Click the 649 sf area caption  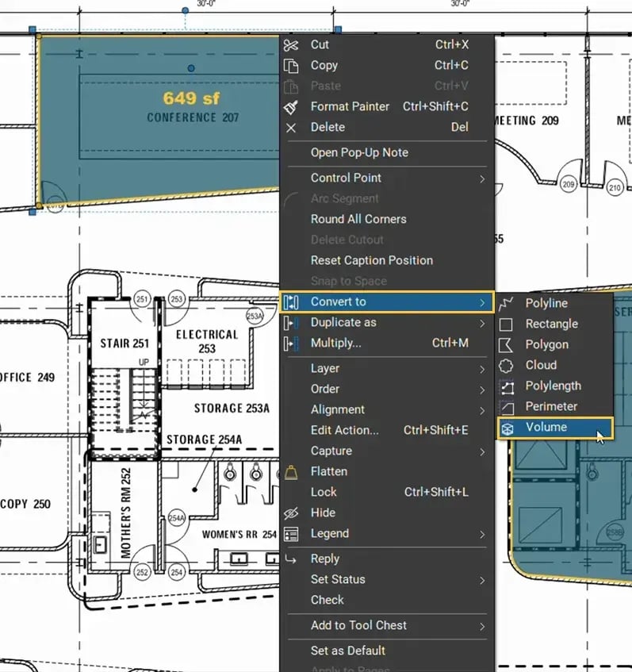191,98
